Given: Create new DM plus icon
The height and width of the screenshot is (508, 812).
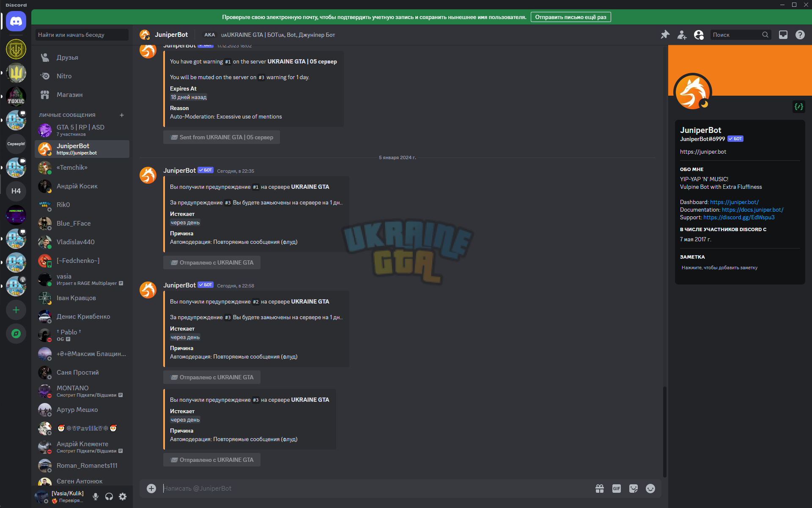Looking at the screenshot, I should (122, 115).
